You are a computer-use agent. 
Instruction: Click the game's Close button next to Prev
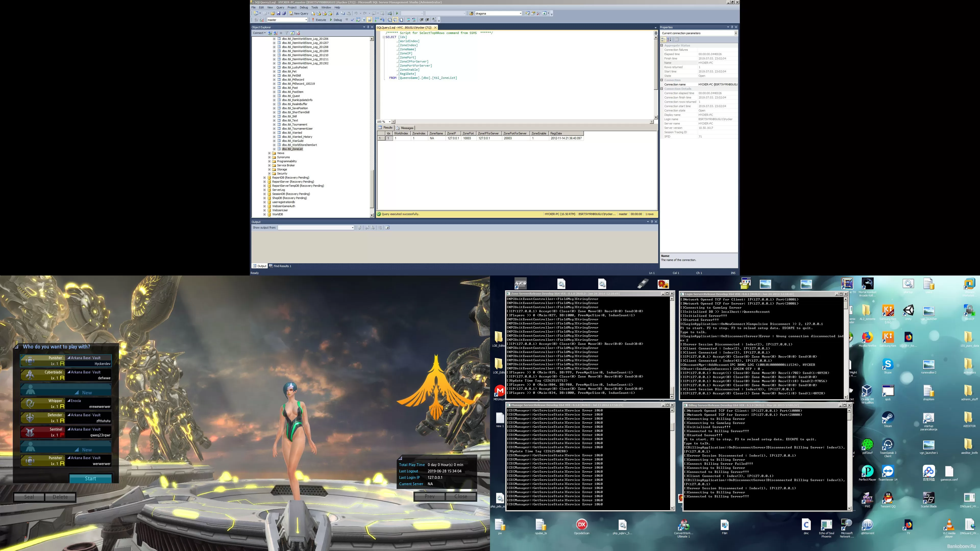point(461,497)
